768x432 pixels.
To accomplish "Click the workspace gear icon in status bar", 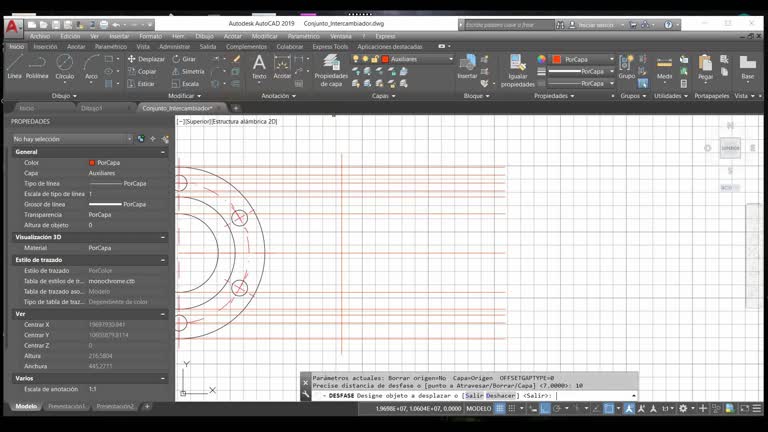I will click(683, 408).
